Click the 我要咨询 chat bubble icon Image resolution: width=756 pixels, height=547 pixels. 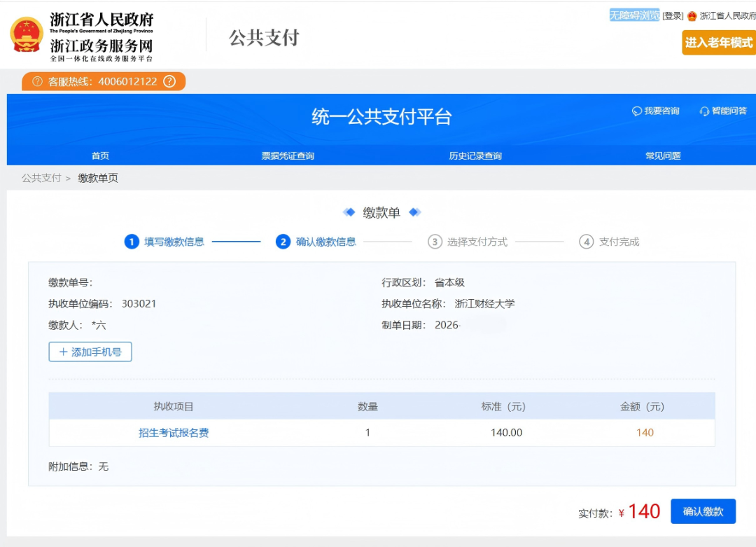[x=636, y=111]
